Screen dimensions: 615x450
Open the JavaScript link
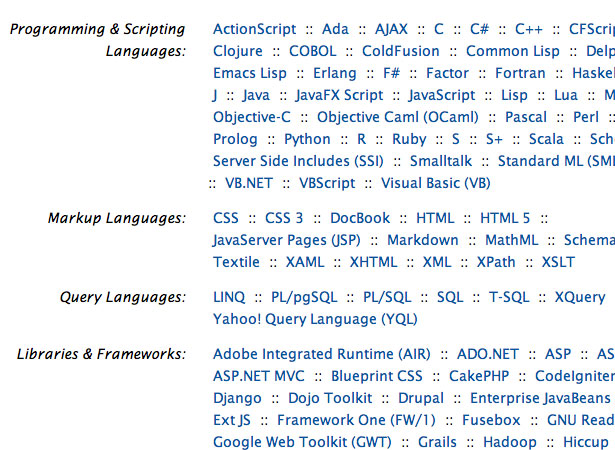(x=442, y=95)
